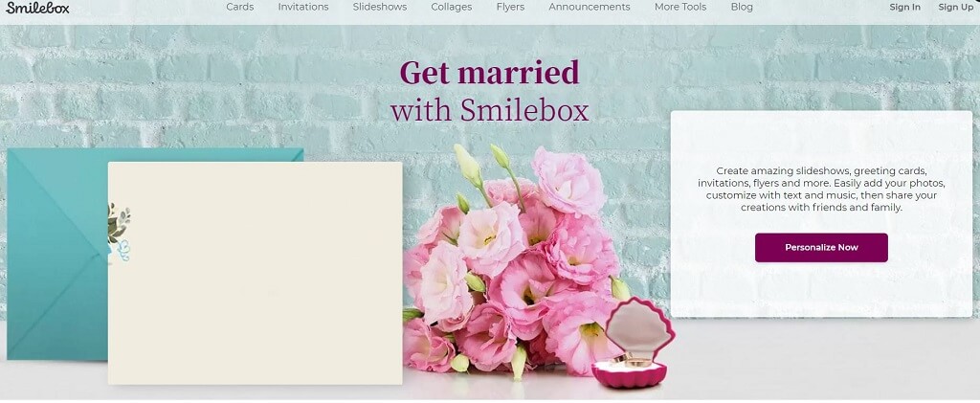Click Sign In link
980x403 pixels.
coord(905,7)
